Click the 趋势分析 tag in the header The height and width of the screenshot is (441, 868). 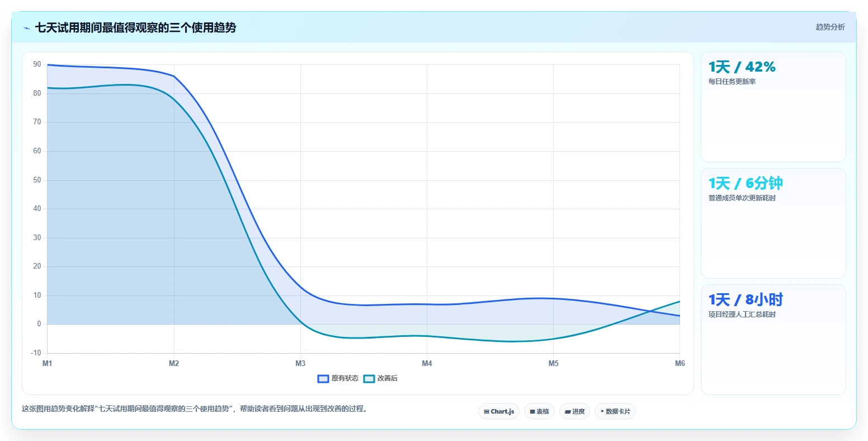coord(831,27)
